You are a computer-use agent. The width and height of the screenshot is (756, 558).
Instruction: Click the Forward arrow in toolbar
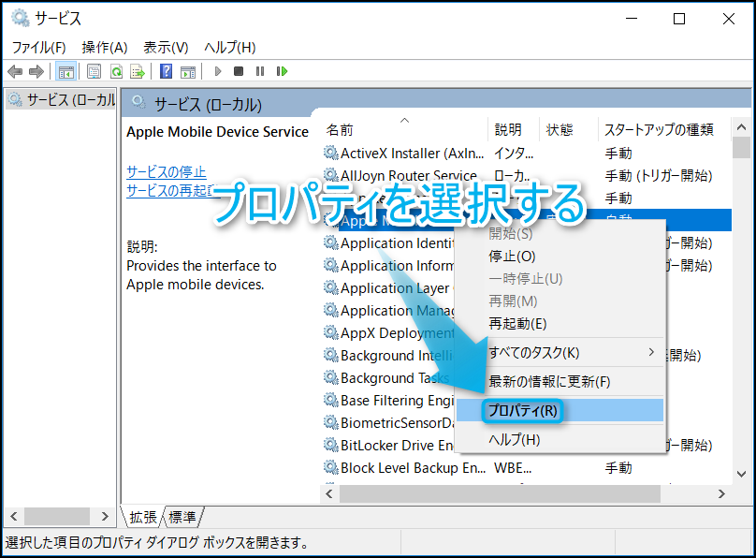[36, 71]
